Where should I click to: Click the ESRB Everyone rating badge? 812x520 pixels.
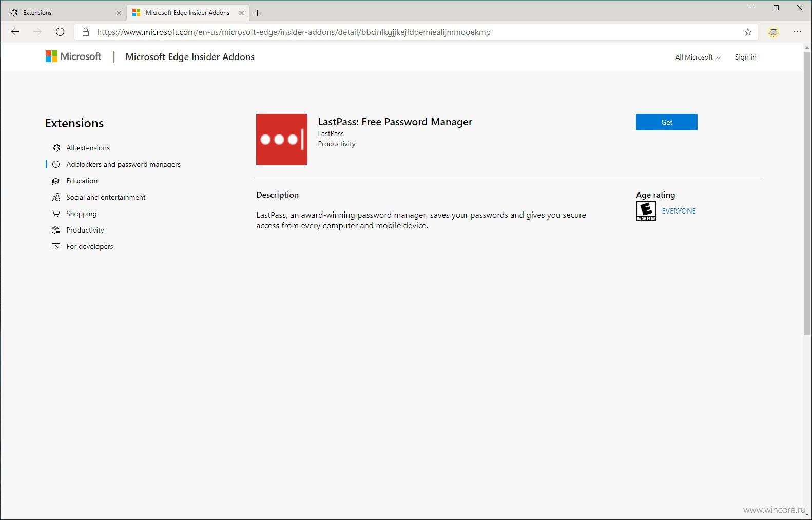coord(646,211)
